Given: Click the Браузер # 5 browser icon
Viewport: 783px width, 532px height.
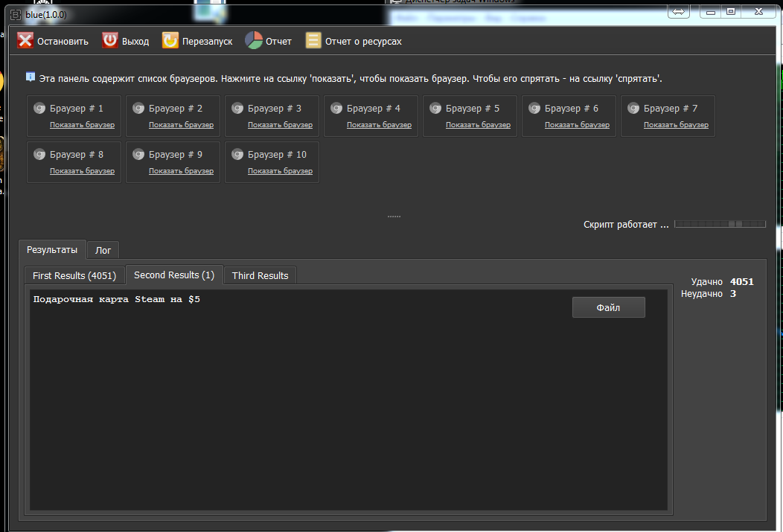Looking at the screenshot, I should (435, 109).
